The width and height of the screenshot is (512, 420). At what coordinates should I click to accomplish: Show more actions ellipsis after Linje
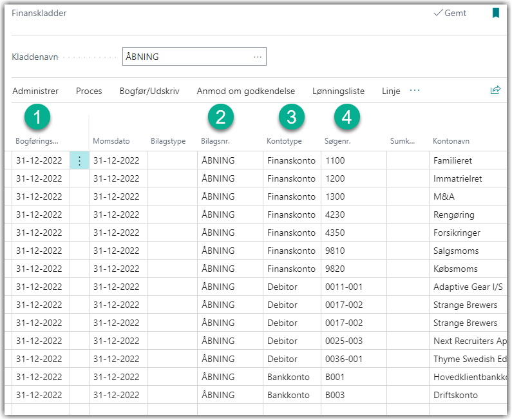point(414,90)
